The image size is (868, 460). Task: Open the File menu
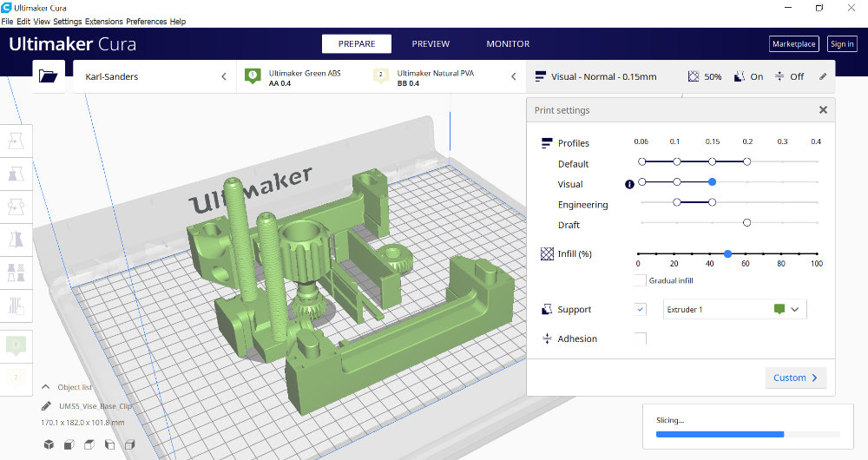pos(7,22)
